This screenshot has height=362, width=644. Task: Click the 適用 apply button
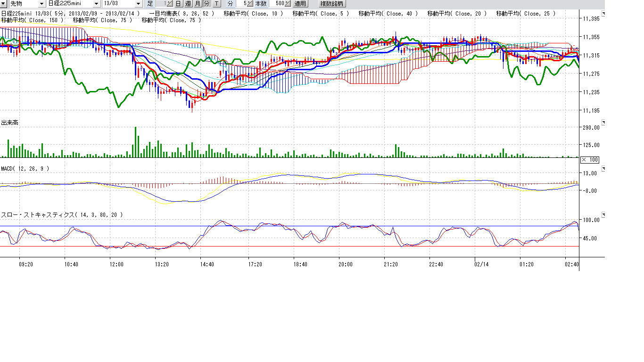click(x=300, y=4)
